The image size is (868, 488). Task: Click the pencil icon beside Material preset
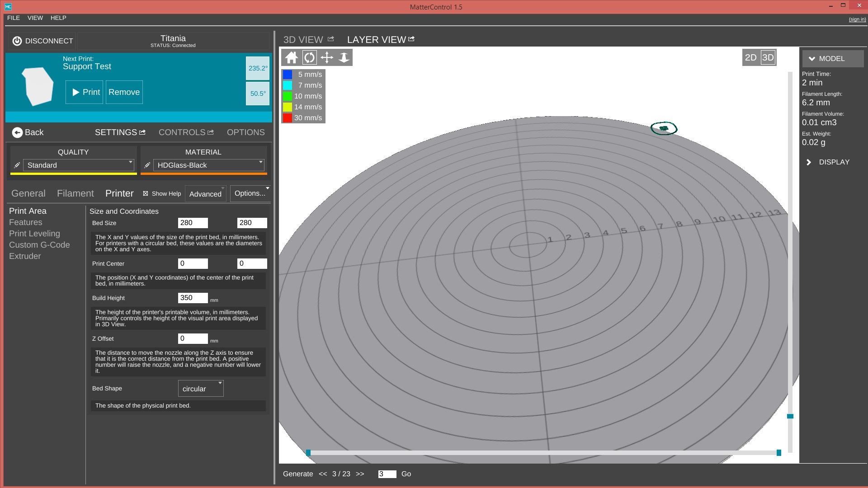tap(147, 165)
